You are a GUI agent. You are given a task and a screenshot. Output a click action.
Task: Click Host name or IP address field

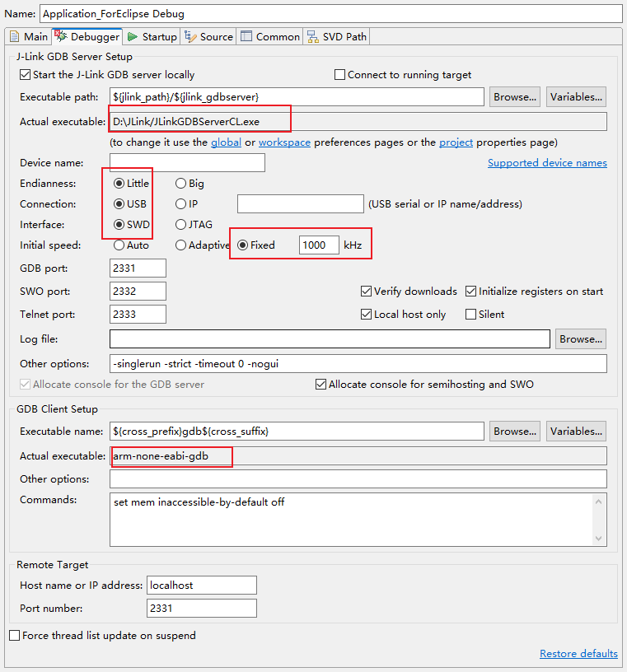point(202,586)
